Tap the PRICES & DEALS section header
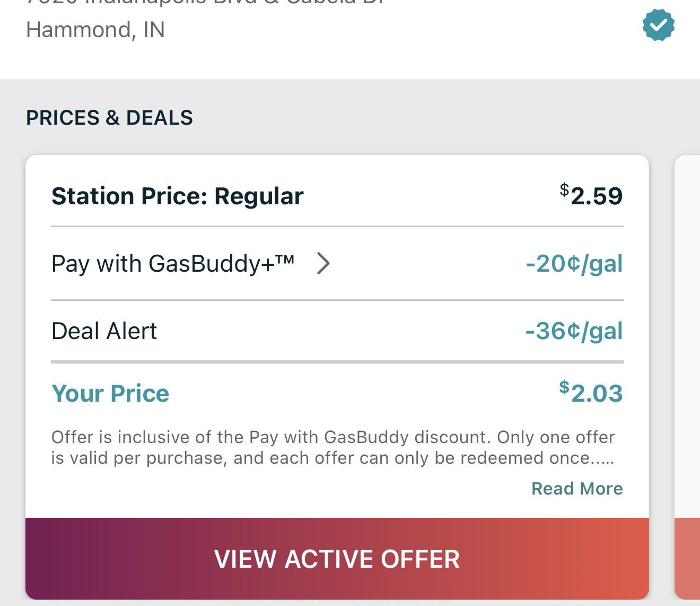 coord(109,118)
